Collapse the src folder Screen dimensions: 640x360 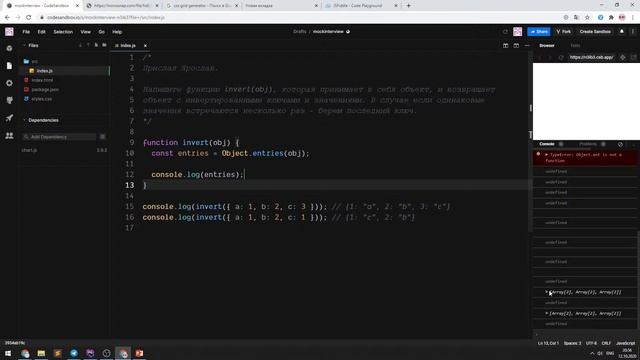pos(31,61)
